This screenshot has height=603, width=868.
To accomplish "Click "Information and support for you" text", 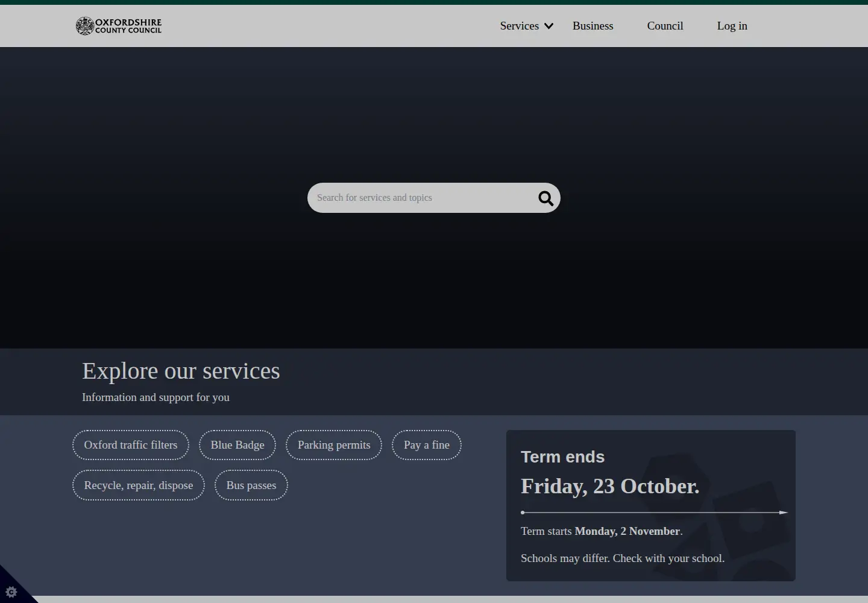I will (x=156, y=397).
